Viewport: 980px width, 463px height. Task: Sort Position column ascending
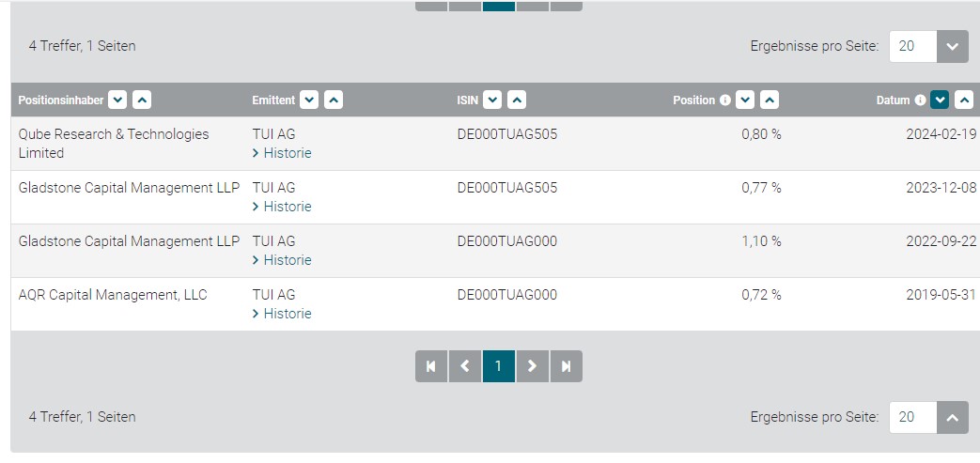770,100
